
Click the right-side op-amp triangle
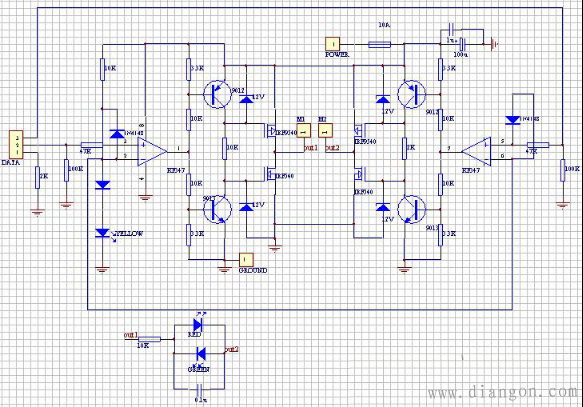[x=476, y=152]
